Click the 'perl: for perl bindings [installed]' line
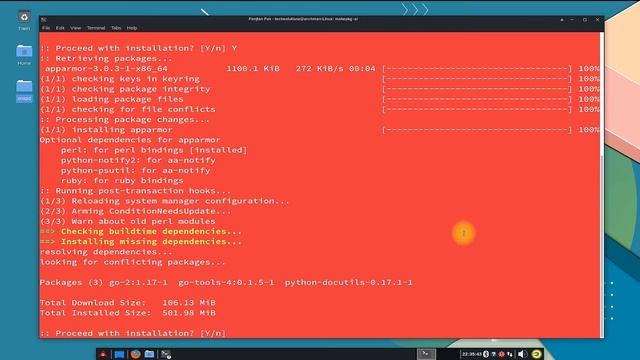The height and width of the screenshot is (360, 640). click(x=154, y=150)
